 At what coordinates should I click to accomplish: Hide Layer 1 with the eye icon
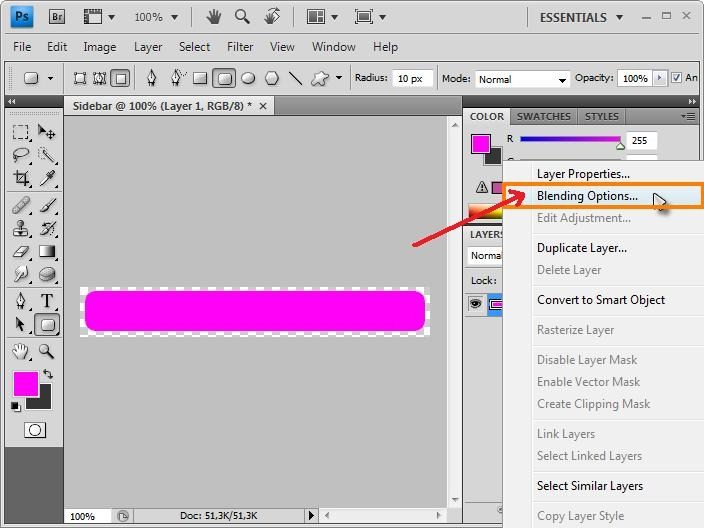tap(475, 304)
